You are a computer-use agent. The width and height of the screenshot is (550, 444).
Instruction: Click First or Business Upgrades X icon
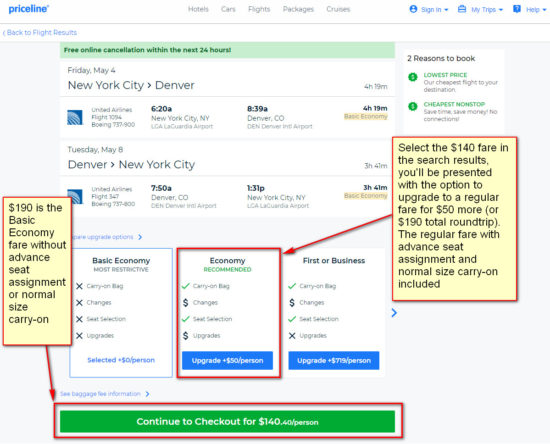click(292, 336)
